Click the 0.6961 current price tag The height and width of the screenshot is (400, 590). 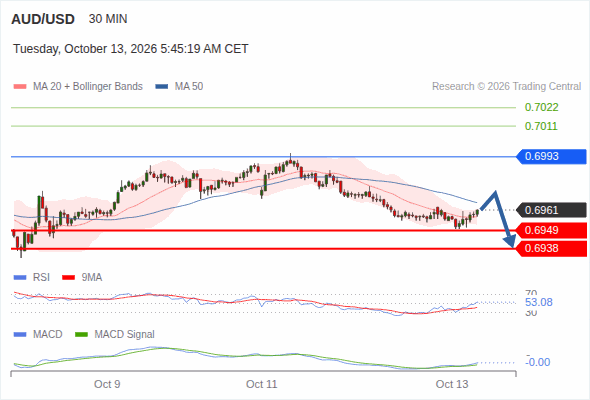(551, 210)
